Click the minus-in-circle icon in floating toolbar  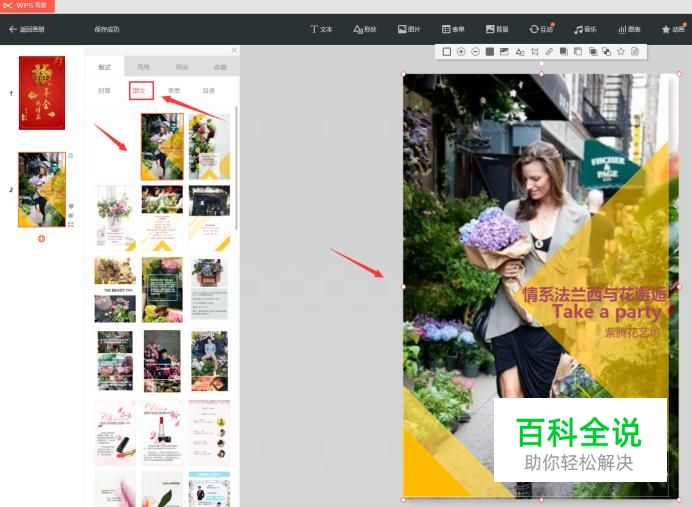(475, 52)
